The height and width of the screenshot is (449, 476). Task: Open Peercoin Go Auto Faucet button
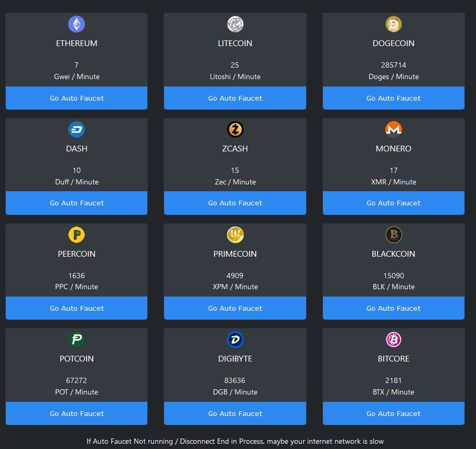coord(77,308)
